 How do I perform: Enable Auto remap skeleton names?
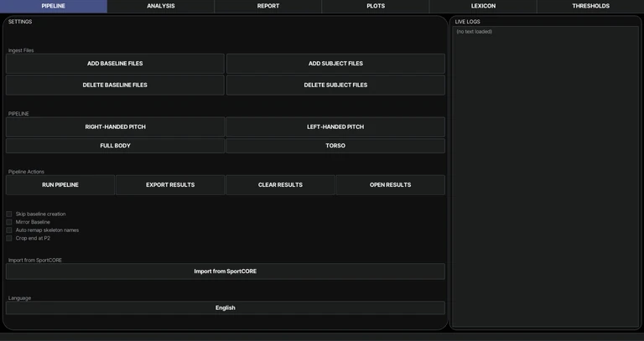9,230
